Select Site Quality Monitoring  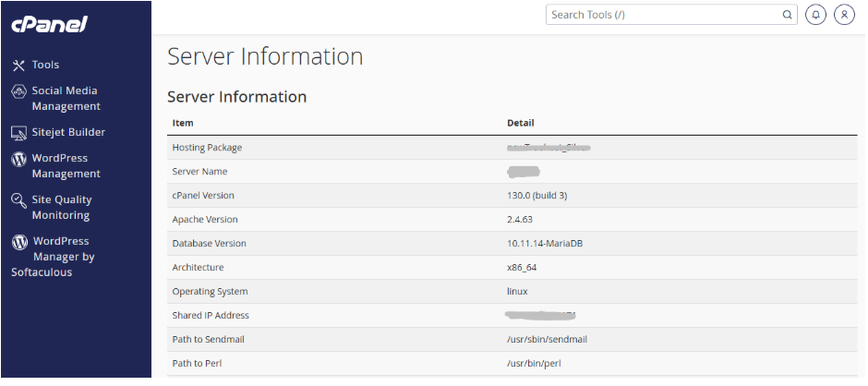click(62, 208)
